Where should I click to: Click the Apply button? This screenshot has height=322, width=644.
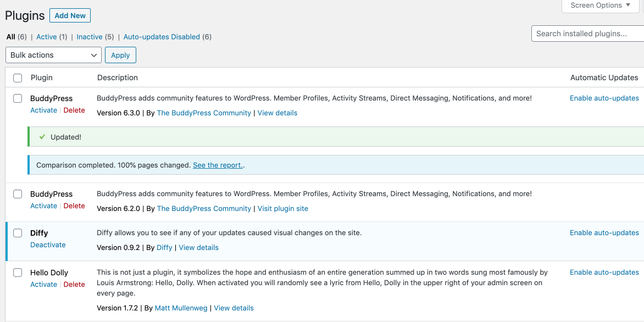tap(120, 55)
